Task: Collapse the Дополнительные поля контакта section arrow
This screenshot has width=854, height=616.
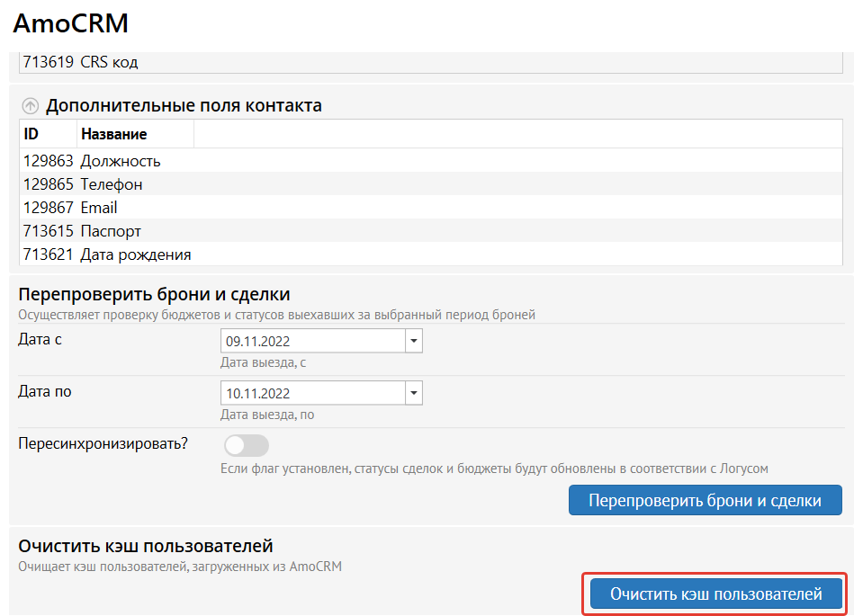Action: coord(31,106)
